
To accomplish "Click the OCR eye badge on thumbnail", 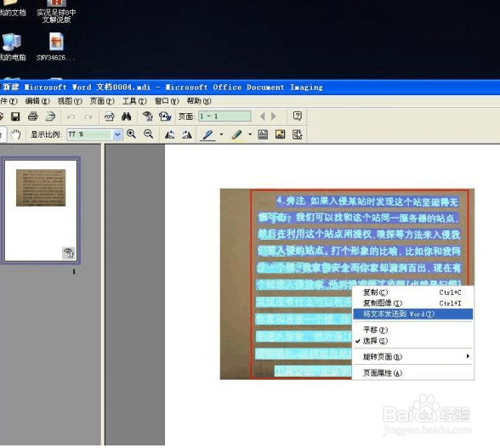I will pyautogui.click(x=69, y=252).
